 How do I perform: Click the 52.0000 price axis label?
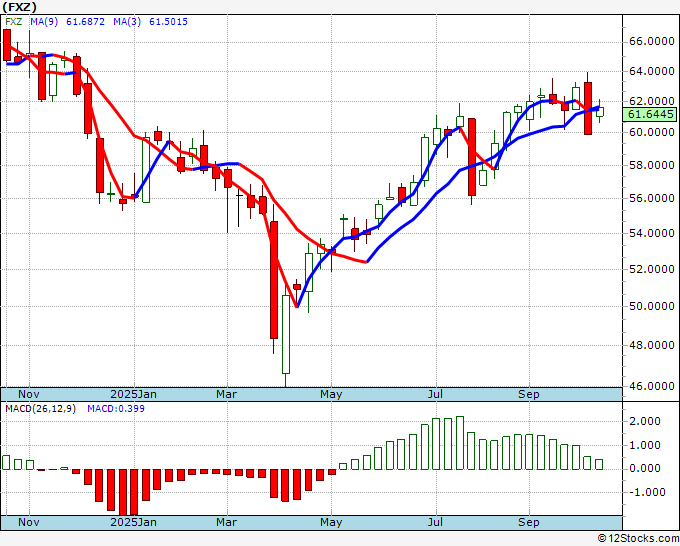651,269
